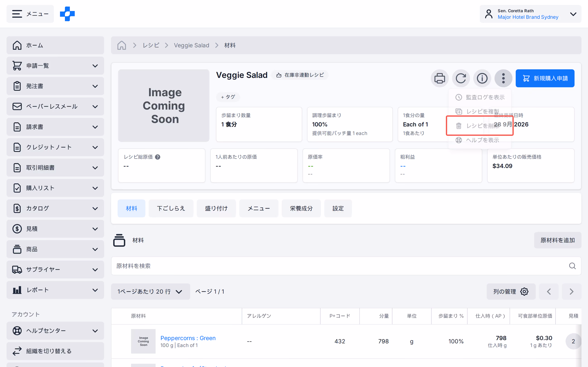The image size is (588, 367).
Task: Select レシピを削除 from the menu
Action: pos(480,126)
